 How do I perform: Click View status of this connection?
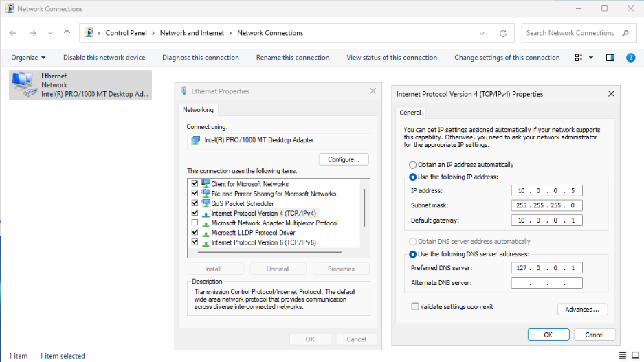392,58
